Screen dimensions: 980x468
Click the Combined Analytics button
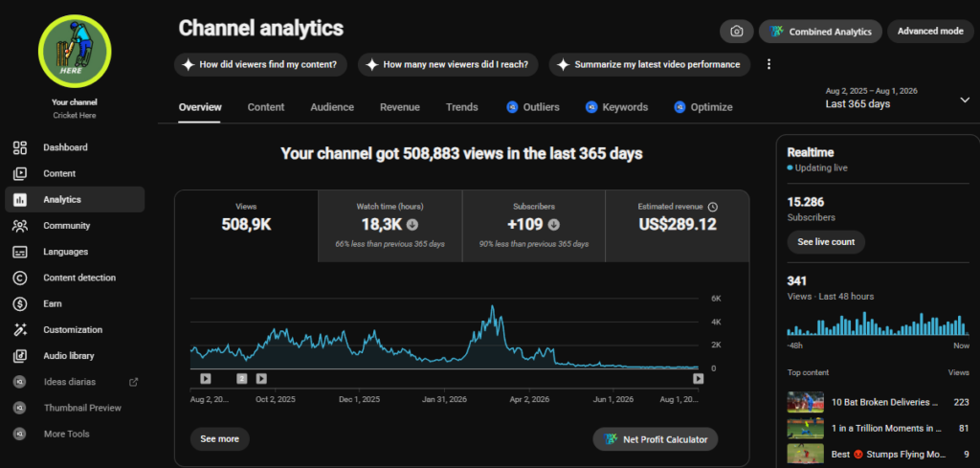(x=820, y=32)
